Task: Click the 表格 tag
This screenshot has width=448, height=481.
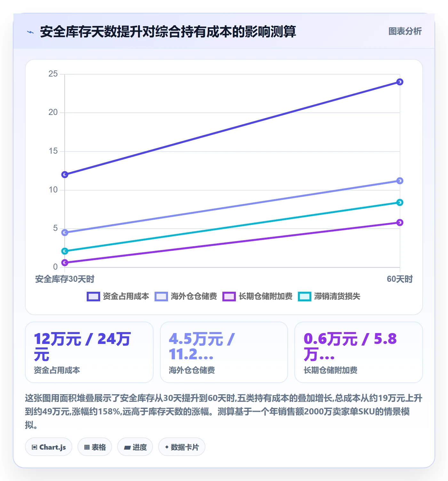Action: [95, 447]
